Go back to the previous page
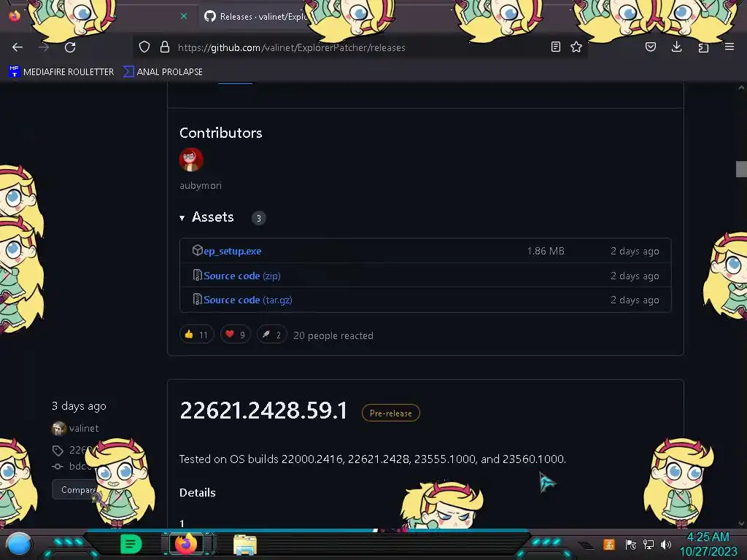The image size is (747, 560). [x=18, y=47]
